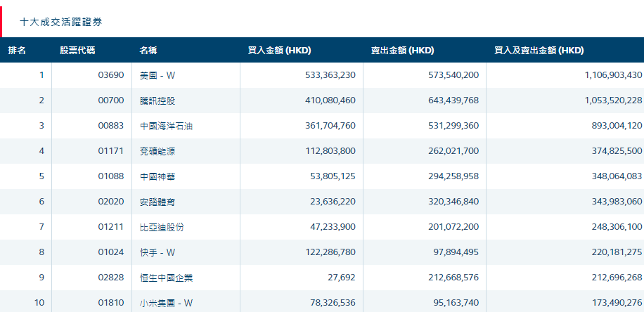Select the 賣出金額 (HKD) column header
This screenshot has height=312, width=644.
click(x=402, y=51)
